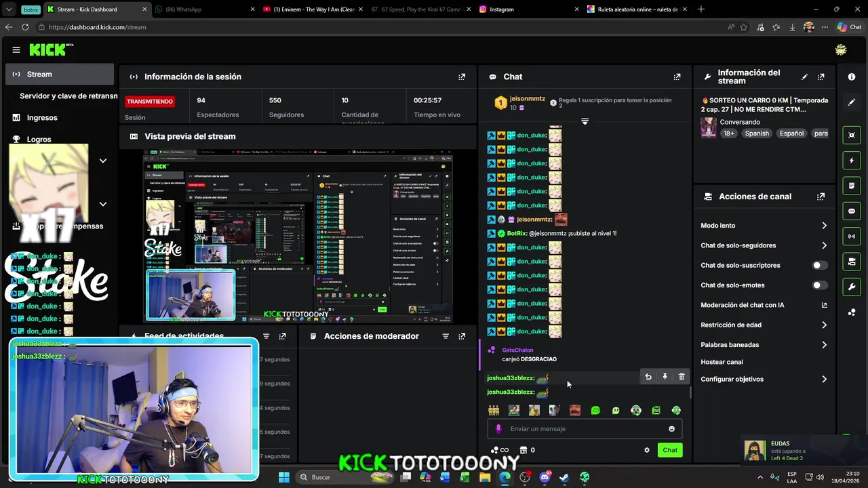
Task: Click the info icon in right rail
Action: (852, 77)
